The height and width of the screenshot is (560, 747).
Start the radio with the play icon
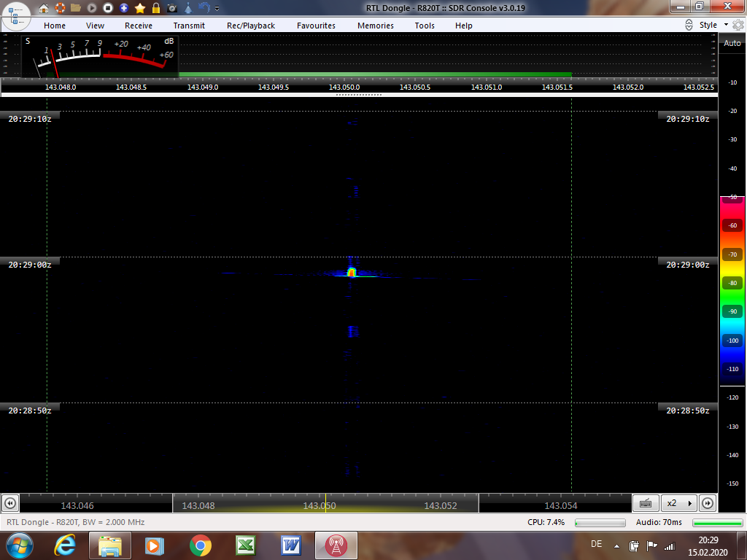pyautogui.click(x=92, y=8)
